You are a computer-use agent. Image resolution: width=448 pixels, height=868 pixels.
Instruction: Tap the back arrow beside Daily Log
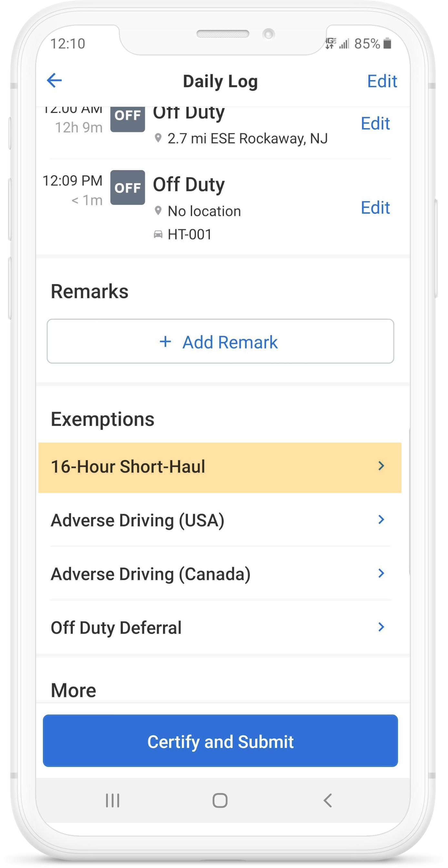pos(54,81)
